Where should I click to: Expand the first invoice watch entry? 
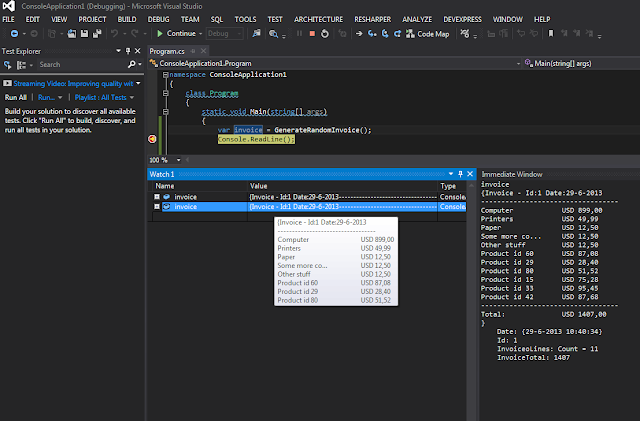click(x=157, y=197)
